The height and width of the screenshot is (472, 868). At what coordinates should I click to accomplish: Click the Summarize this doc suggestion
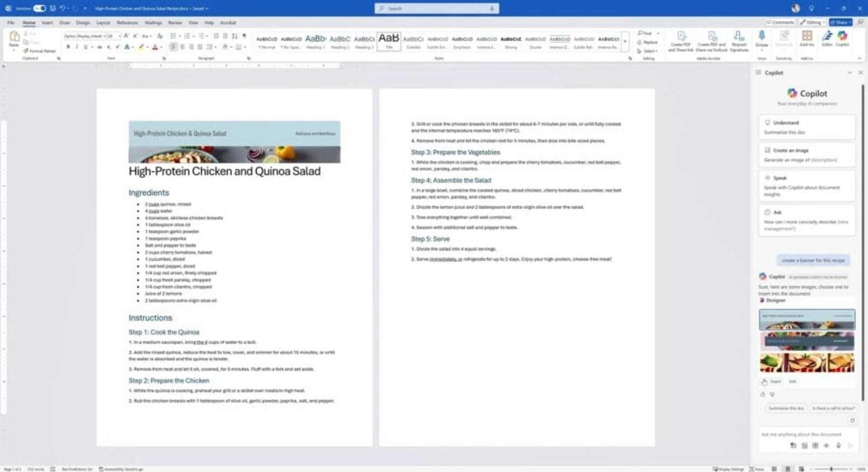786,408
